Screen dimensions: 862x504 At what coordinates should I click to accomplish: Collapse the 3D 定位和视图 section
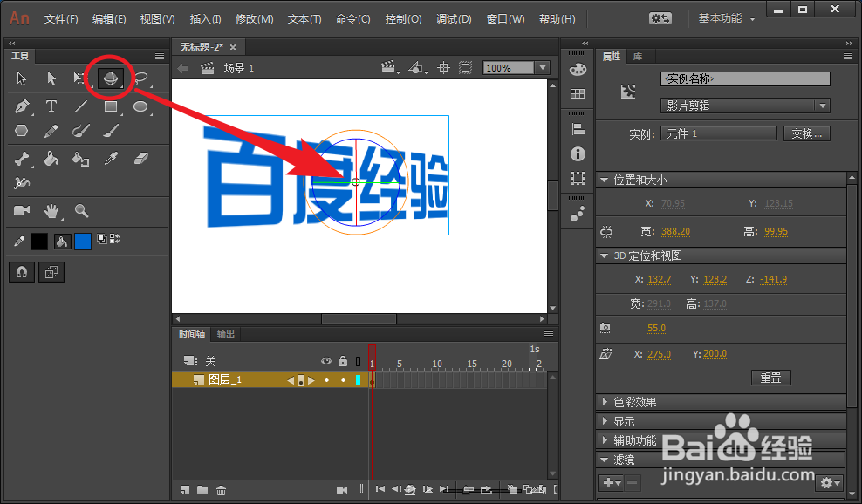pyautogui.click(x=604, y=256)
